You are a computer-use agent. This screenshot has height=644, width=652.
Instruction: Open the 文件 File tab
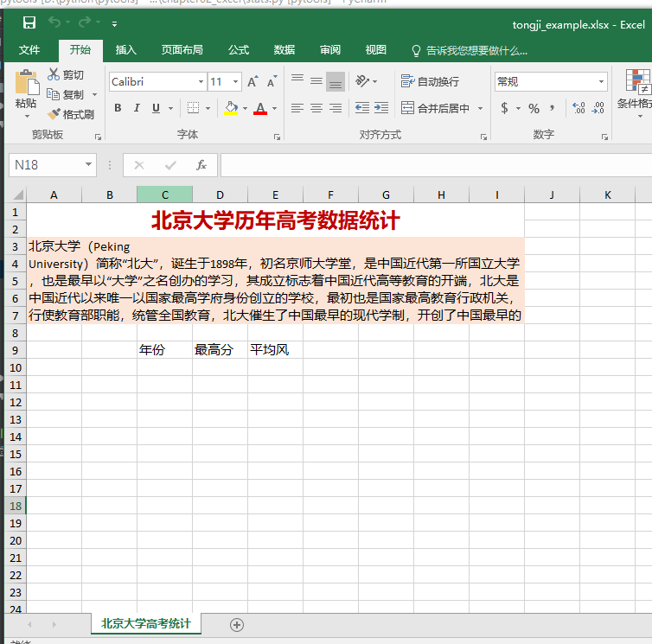[29, 50]
